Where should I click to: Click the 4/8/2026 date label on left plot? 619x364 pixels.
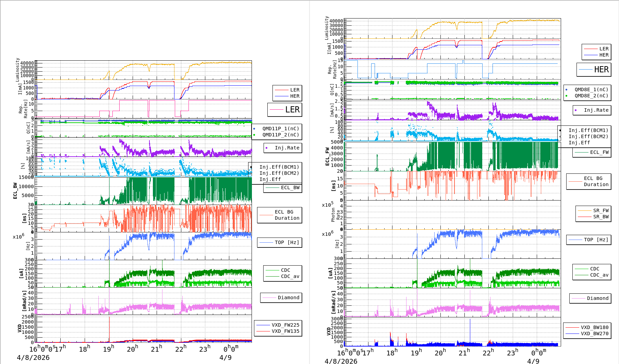point(33,357)
